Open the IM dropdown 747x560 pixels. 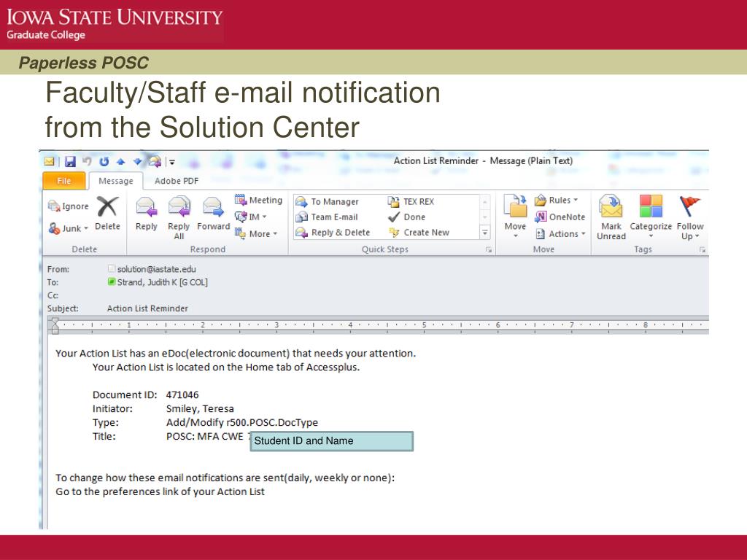pos(251,217)
